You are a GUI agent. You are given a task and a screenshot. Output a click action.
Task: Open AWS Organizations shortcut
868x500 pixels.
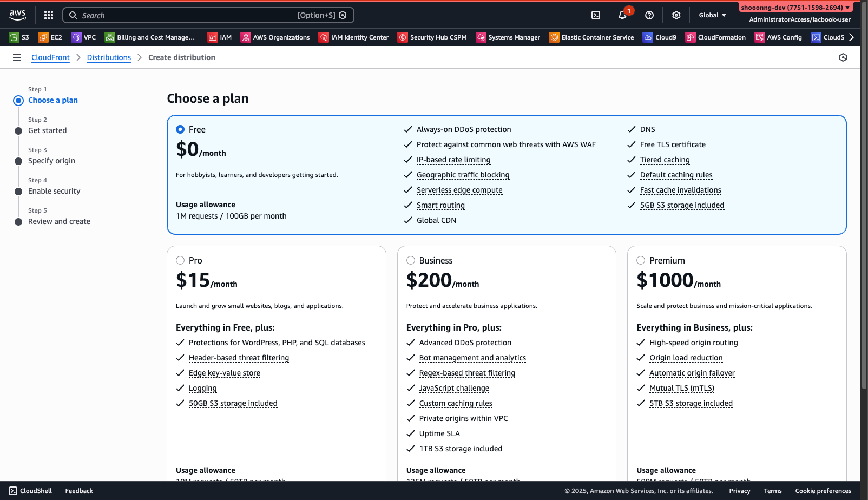pyautogui.click(x=275, y=37)
